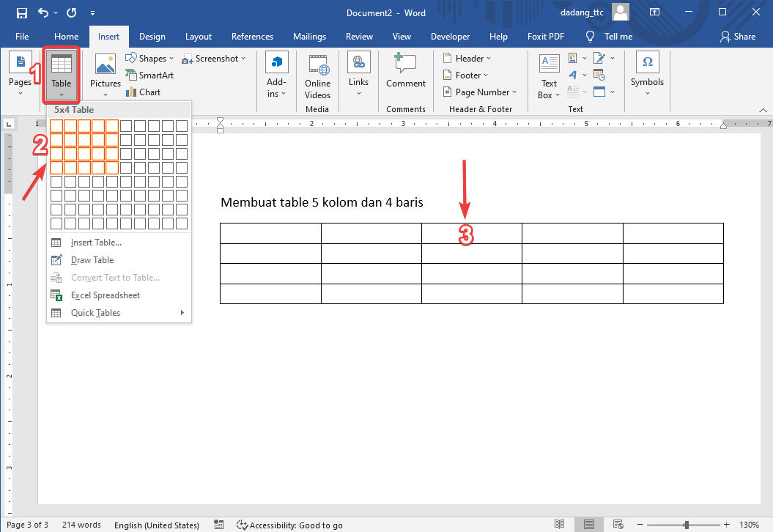Click the Share button
This screenshot has height=532, width=773.
pos(738,37)
